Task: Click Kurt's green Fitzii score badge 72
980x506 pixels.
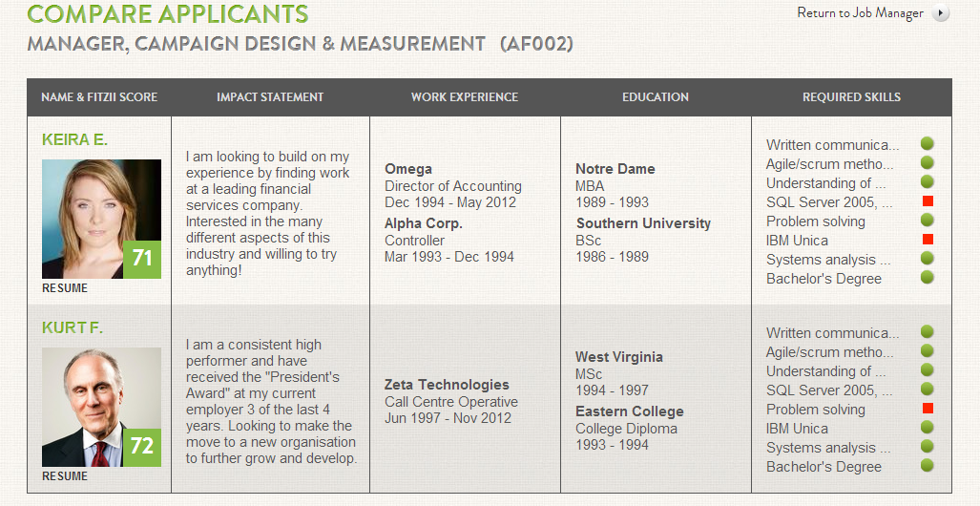Action: coord(142,447)
